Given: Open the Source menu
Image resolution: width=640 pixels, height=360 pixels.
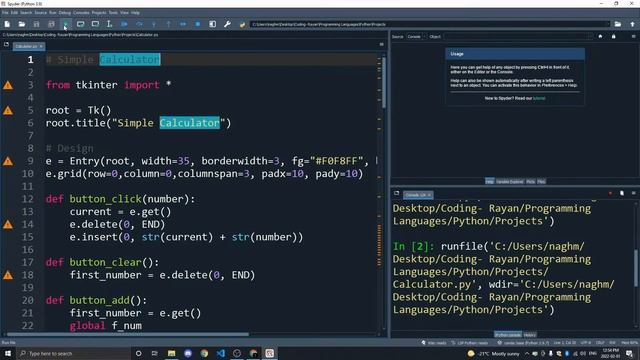Looking at the screenshot, I should click(40, 13).
